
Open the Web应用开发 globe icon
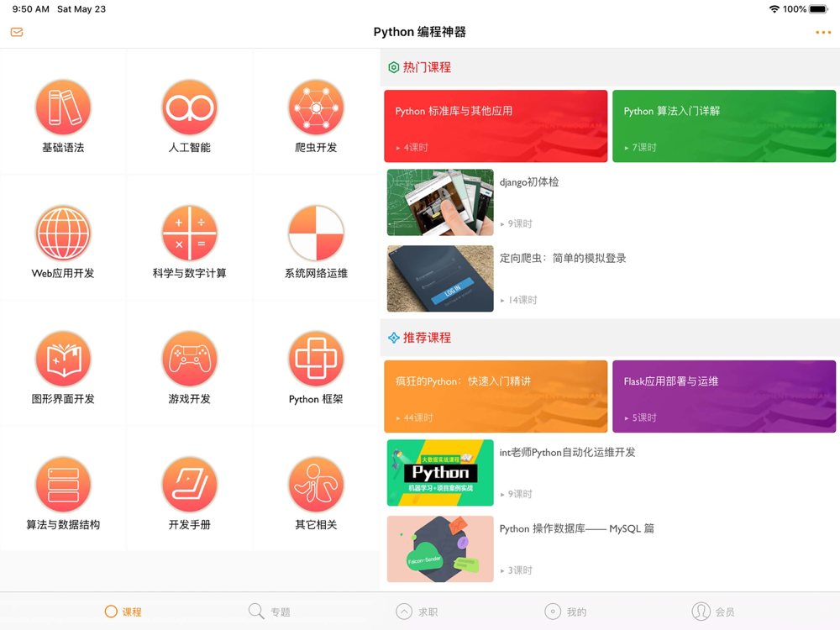tap(63, 233)
